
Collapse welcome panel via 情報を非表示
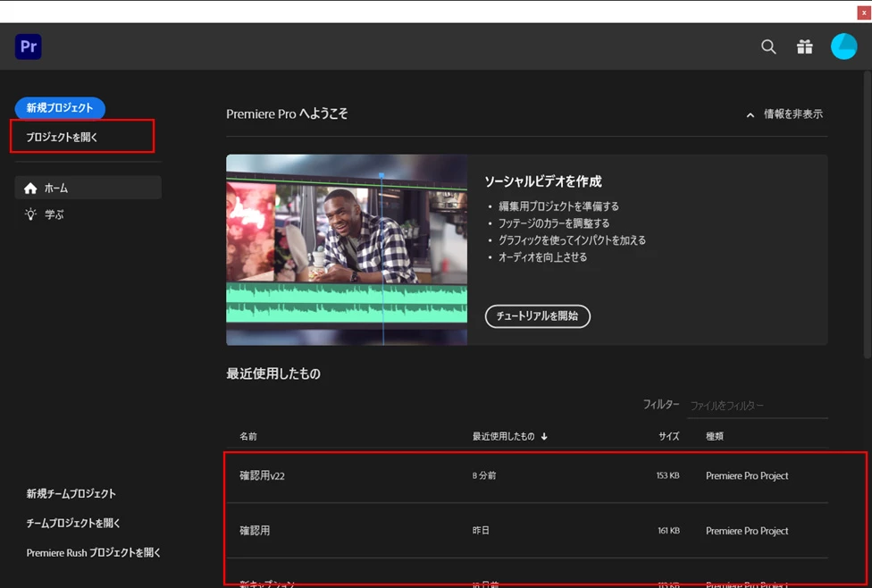pos(784,114)
